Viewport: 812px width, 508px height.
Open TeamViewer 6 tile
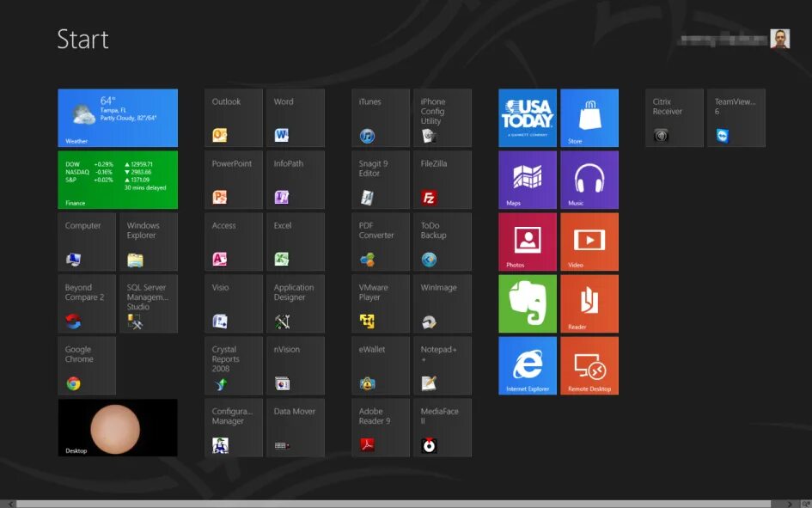[736, 118]
